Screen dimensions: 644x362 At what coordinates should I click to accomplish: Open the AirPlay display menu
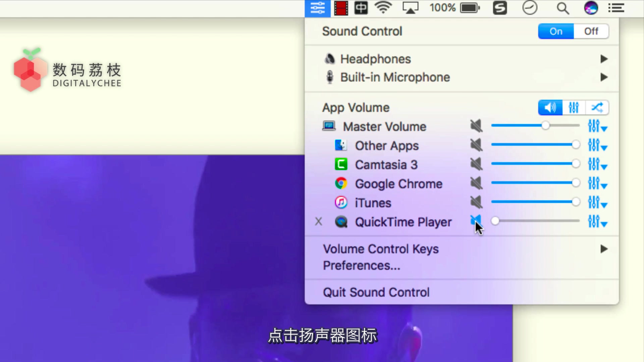coord(411,8)
